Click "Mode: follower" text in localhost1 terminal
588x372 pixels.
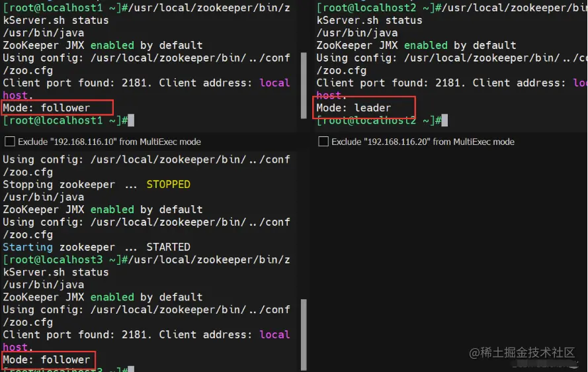click(46, 108)
